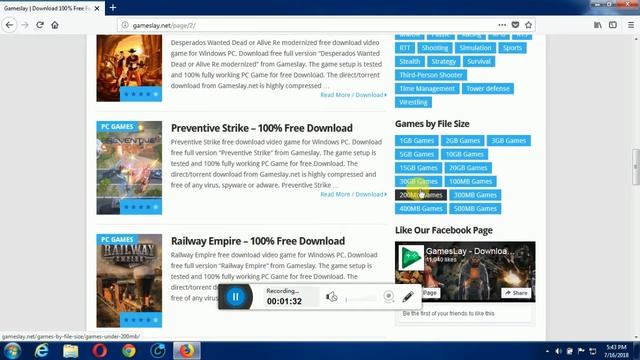
Task: Click Share on the Facebook widget
Action: pyautogui.click(x=516, y=293)
